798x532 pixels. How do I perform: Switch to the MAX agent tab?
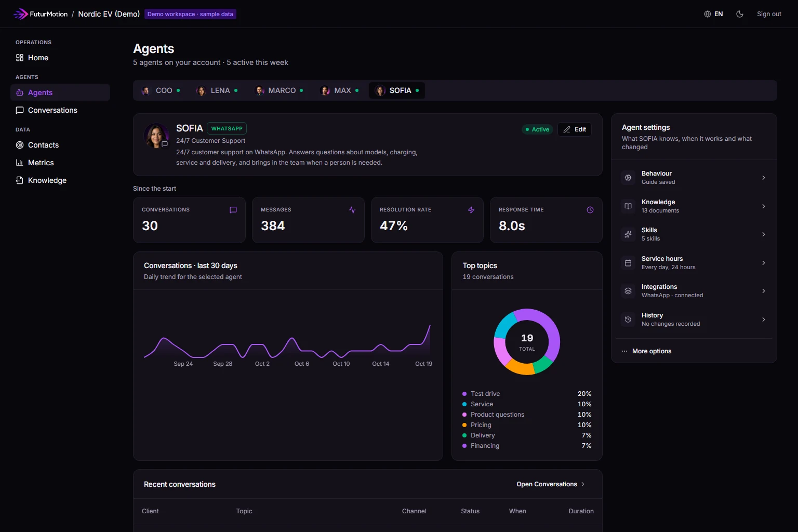[339, 90]
